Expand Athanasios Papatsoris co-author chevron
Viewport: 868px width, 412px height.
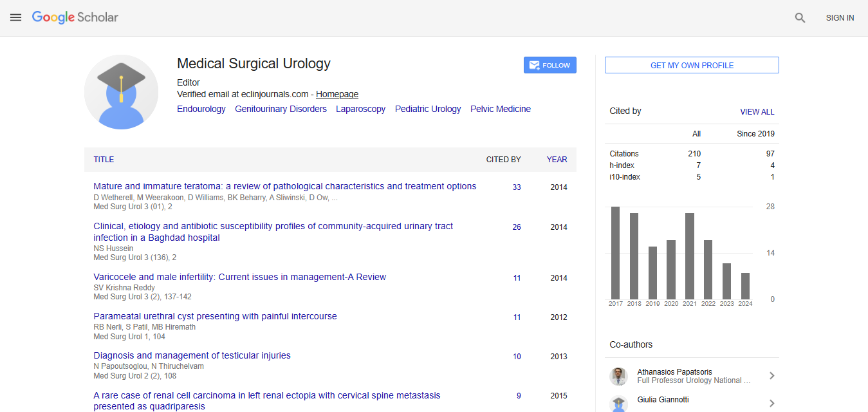pos(771,376)
